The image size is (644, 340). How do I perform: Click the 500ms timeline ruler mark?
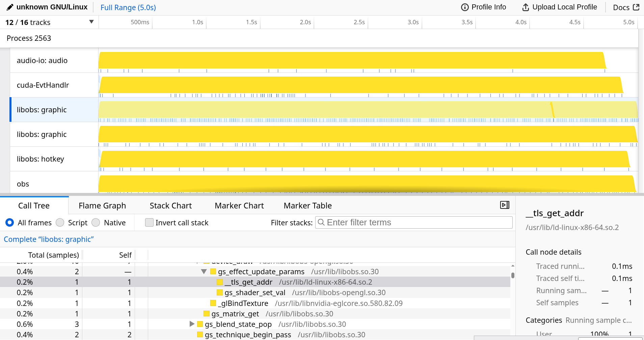(x=140, y=22)
